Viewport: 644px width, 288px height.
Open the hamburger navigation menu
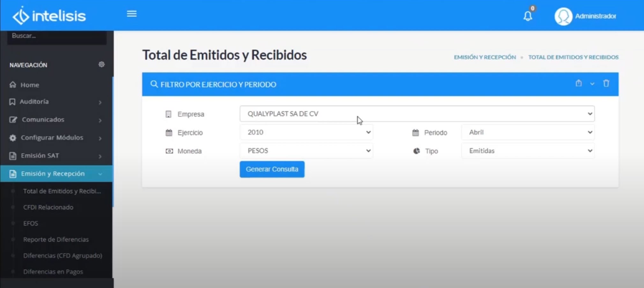131,13
